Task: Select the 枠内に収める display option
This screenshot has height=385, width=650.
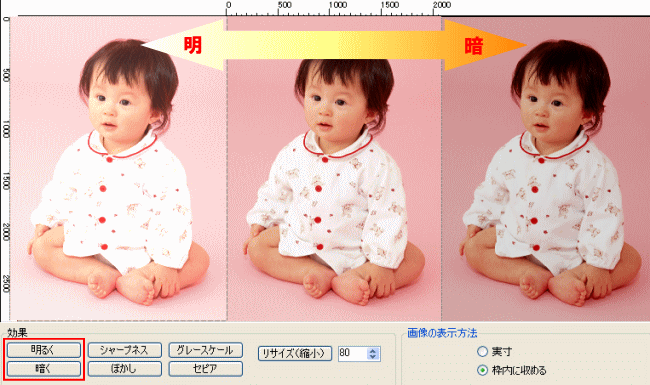Action: tap(482, 370)
